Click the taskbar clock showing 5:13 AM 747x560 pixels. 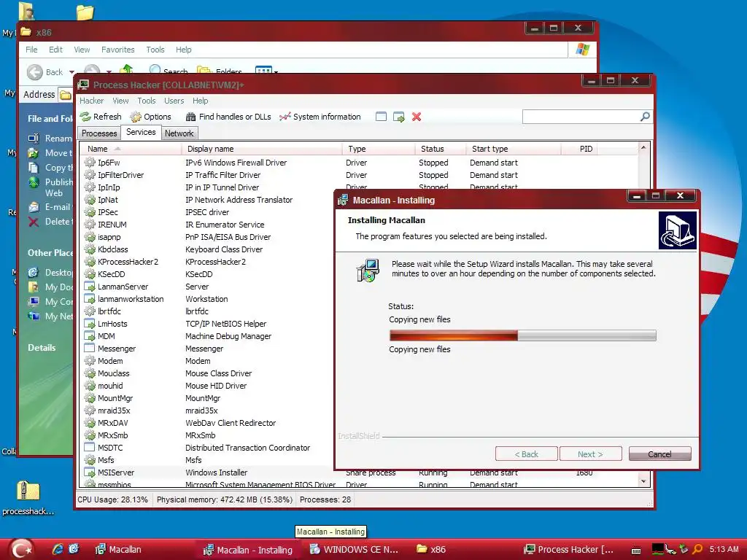pos(724,549)
